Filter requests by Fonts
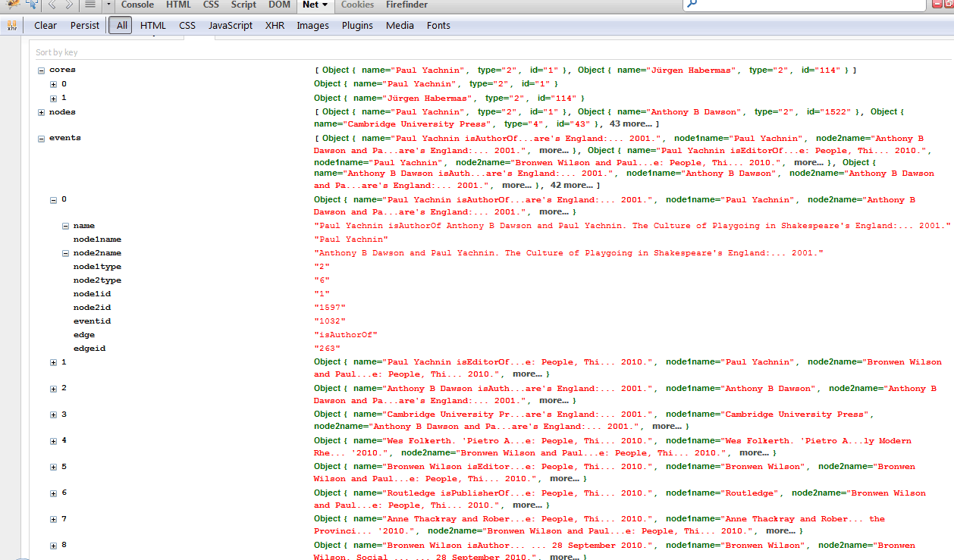 (x=438, y=25)
